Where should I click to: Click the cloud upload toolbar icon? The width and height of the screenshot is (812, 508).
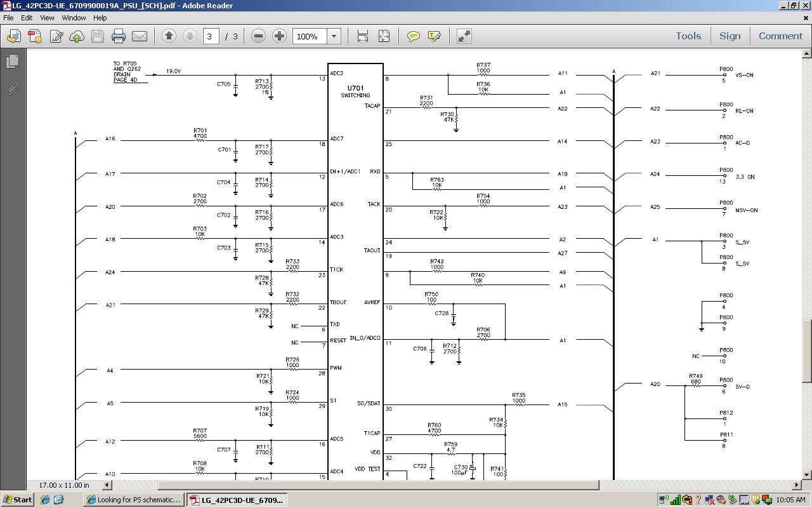click(x=77, y=36)
